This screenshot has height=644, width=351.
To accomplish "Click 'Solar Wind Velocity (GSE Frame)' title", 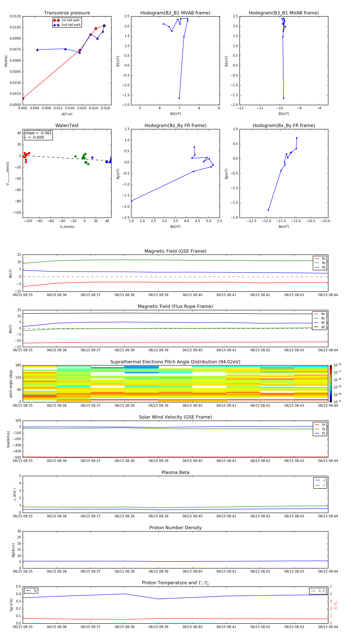I will tap(175, 417).
